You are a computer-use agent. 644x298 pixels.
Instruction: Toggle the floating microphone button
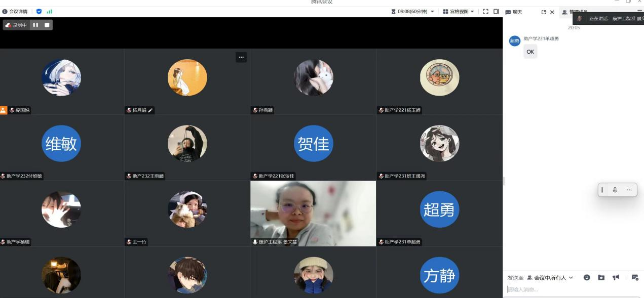[x=615, y=190]
